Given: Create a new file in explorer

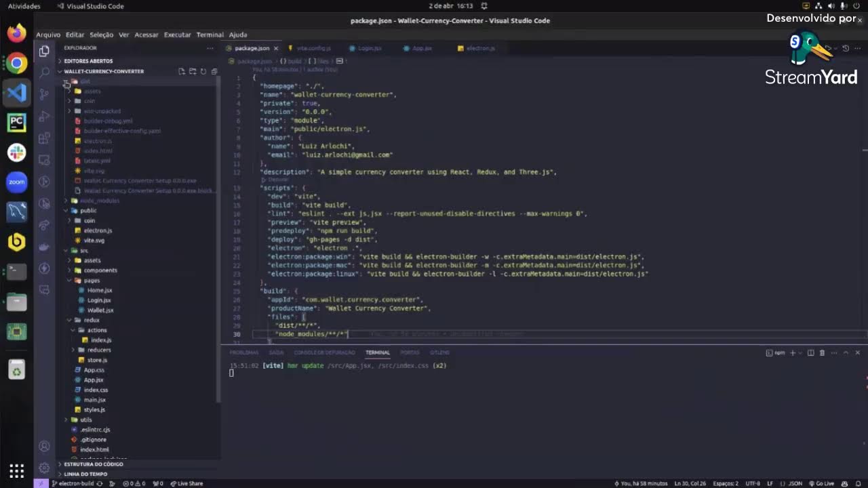Looking at the screenshot, I should click(x=182, y=71).
